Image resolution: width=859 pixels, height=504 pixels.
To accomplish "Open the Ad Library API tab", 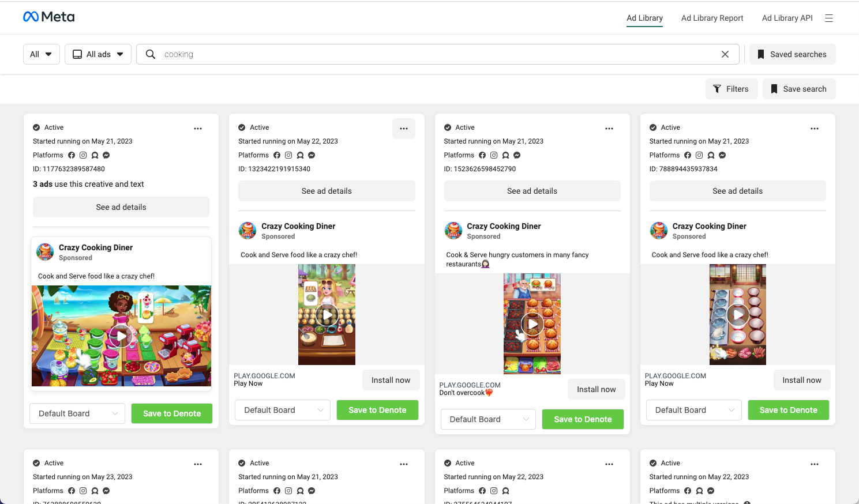I will coord(787,18).
